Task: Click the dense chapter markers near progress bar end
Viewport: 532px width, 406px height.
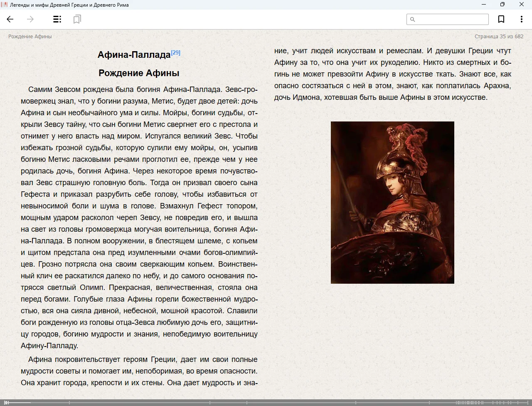Action: 470,403
